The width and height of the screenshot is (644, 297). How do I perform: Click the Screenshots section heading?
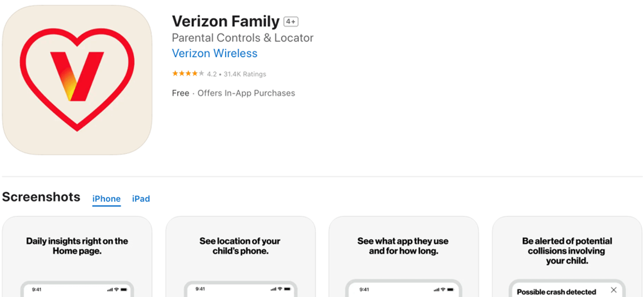tap(41, 197)
